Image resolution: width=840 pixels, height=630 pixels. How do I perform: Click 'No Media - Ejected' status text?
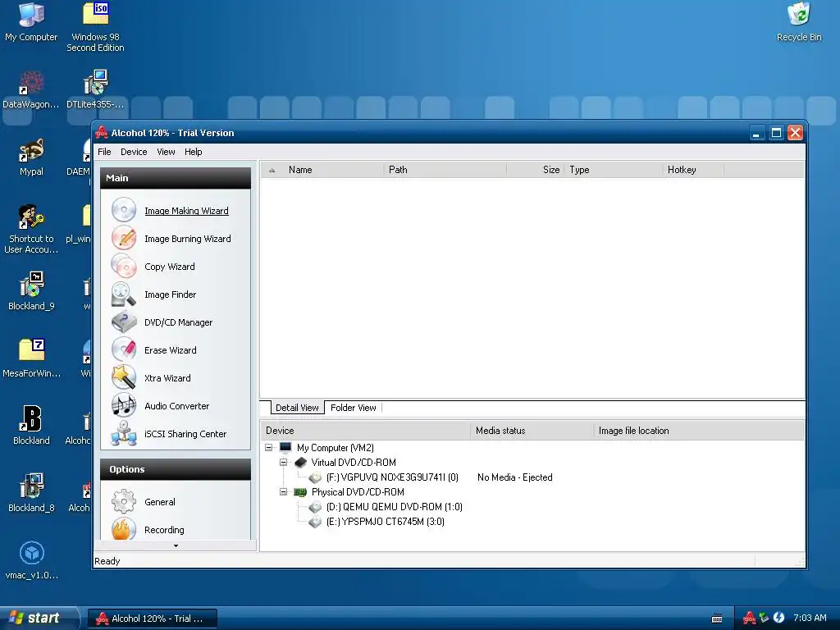click(x=515, y=477)
